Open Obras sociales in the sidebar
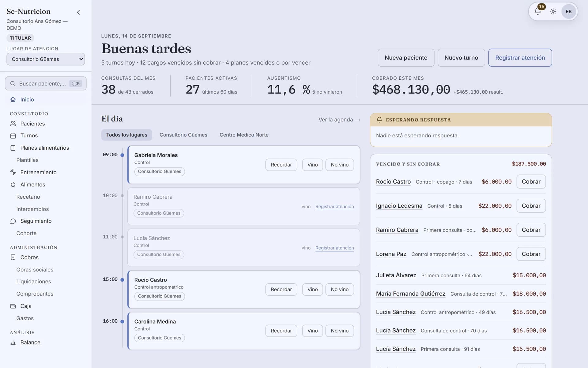 [x=35, y=270]
